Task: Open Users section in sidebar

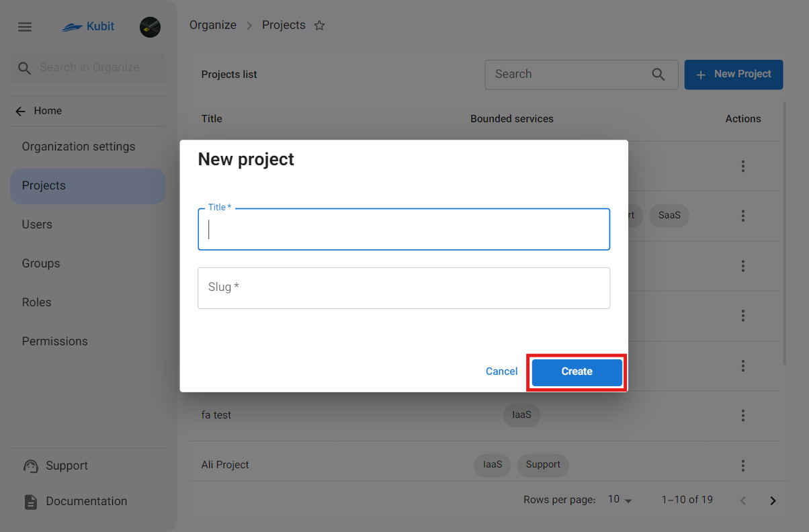Action: coord(87,224)
